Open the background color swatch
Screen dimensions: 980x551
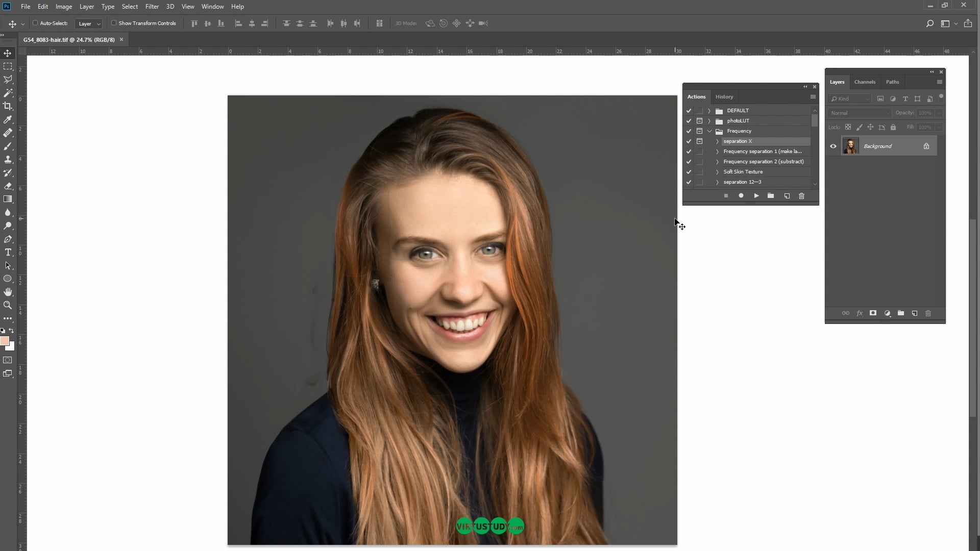(11, 347)
